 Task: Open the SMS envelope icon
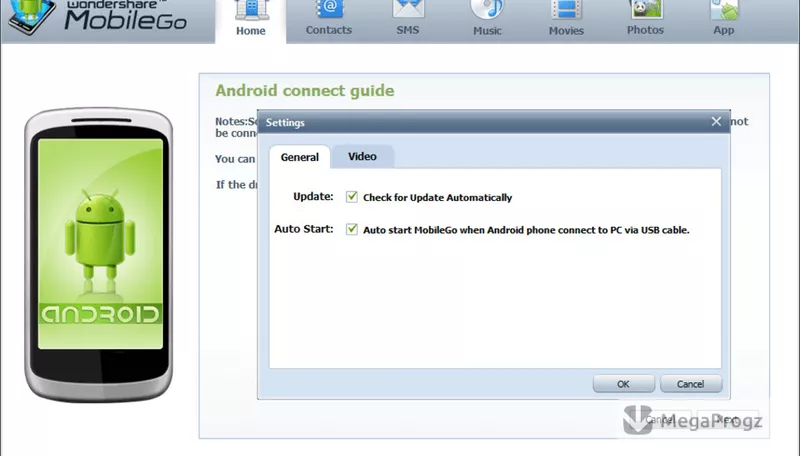[408, 10]
